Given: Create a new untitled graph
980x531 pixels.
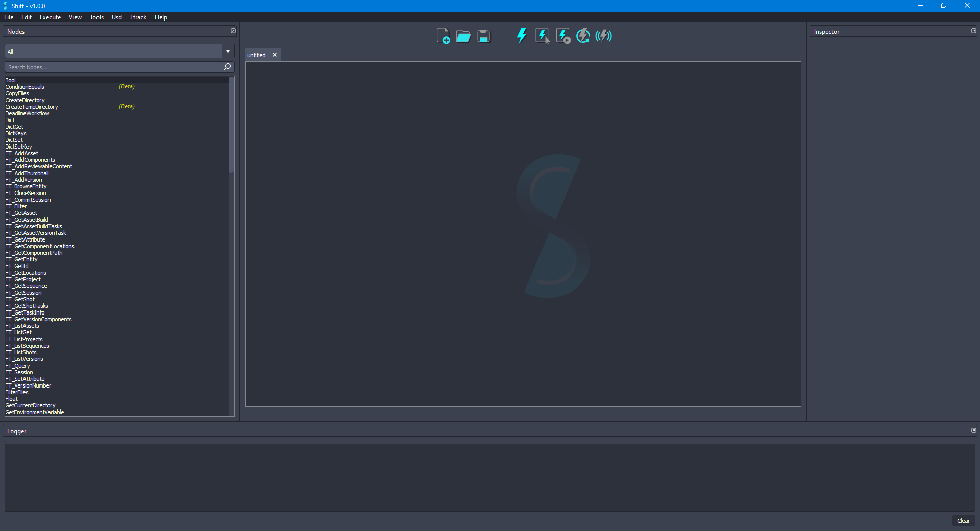Looking at the screenshot, I should [x=443, y=36].
